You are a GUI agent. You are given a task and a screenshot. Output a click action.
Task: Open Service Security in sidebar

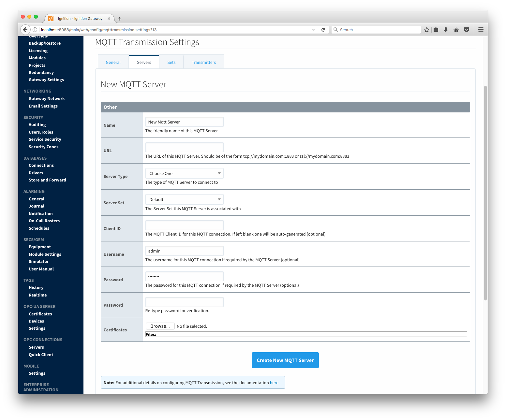45,139
